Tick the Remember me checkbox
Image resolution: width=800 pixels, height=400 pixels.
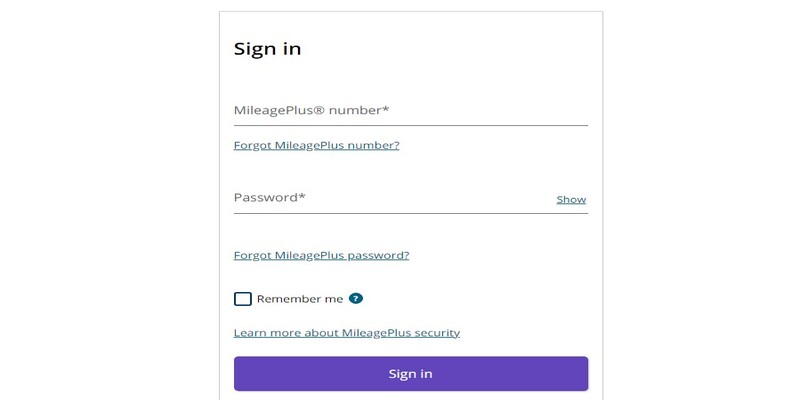tap(243, 299)
